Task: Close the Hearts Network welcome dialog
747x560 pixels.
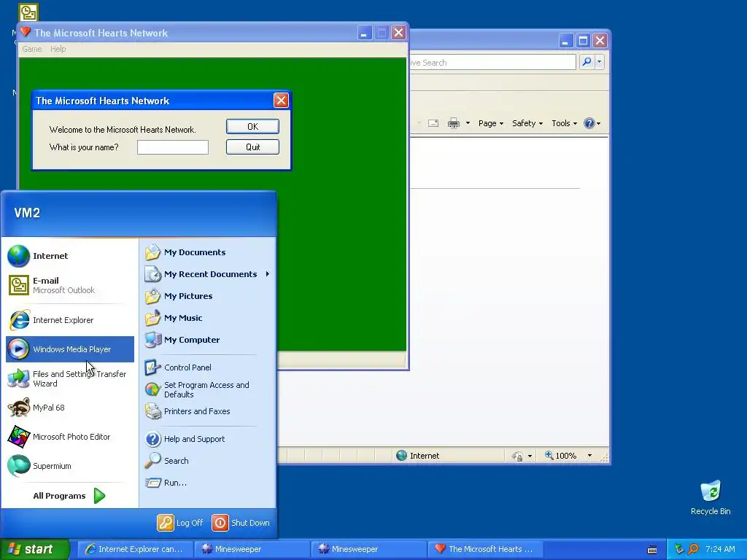Action: tap(281, 101)
